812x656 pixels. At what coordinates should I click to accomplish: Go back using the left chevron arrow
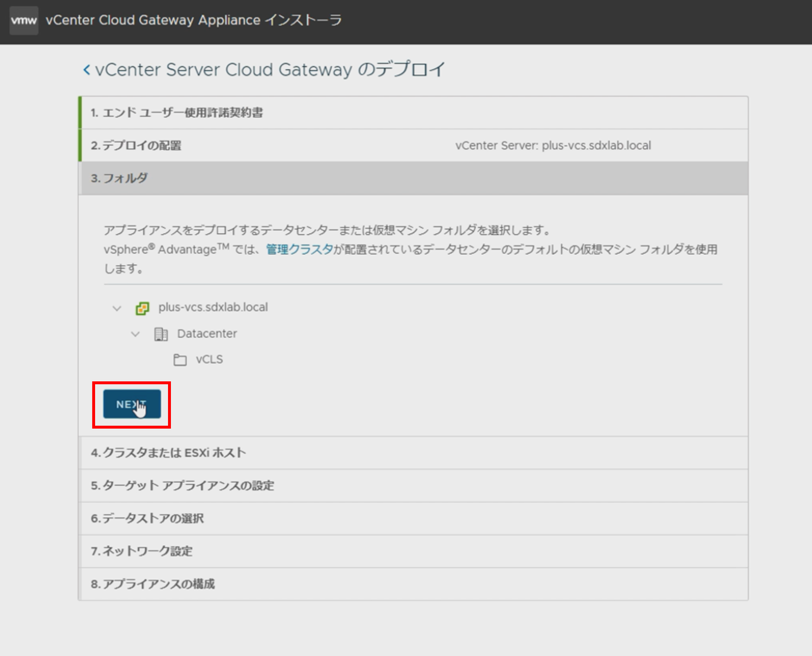87,70
